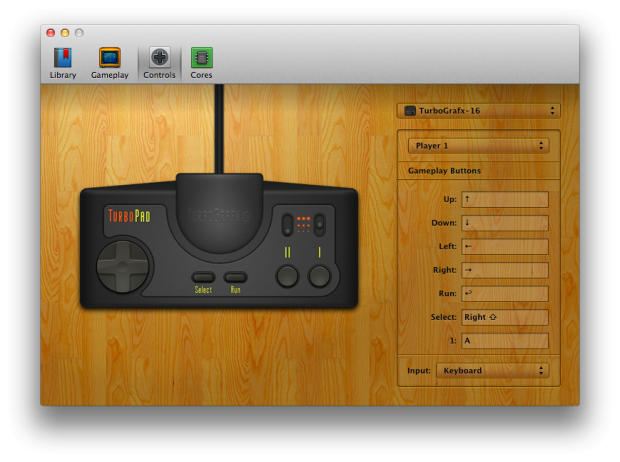Image resolution: width=620 pixels, height=462 pixels.
Task: Click the D-pad on the TurboPad controller
Action: coord(123,267)
